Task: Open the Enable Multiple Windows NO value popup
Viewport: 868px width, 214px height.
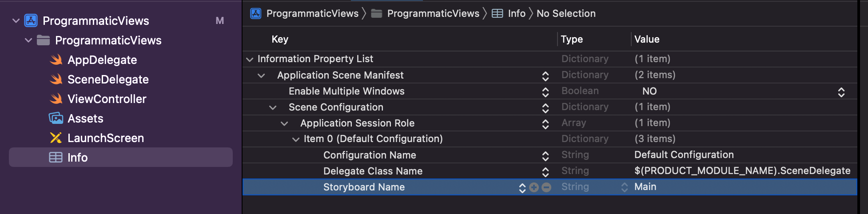Action: [841, 92]
